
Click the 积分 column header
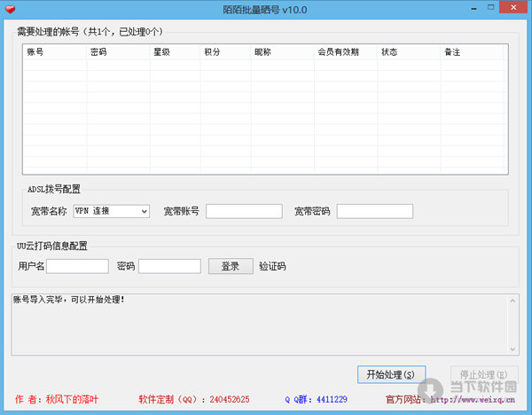click(225, 52)
